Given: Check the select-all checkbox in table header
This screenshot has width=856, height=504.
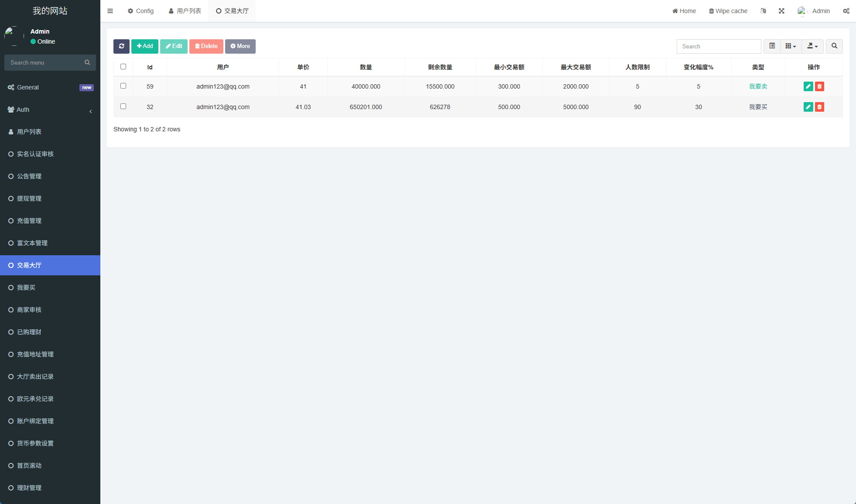Looking at the screenshot, I should 123,67.
